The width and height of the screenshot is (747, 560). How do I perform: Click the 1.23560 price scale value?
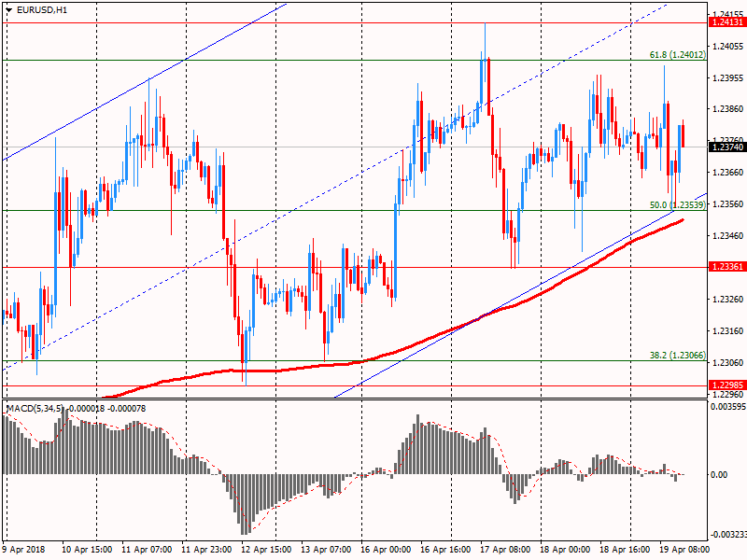click(x=728, y=203)
